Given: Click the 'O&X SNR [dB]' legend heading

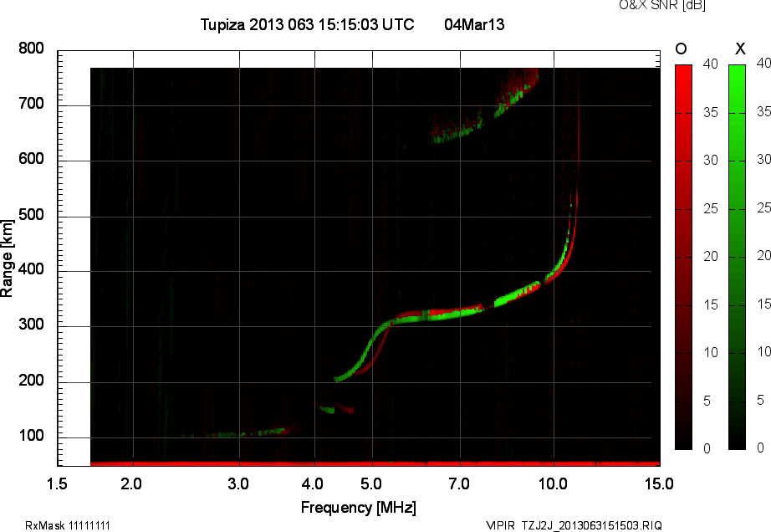Looking at the screenshot, I should click(661, 5).
